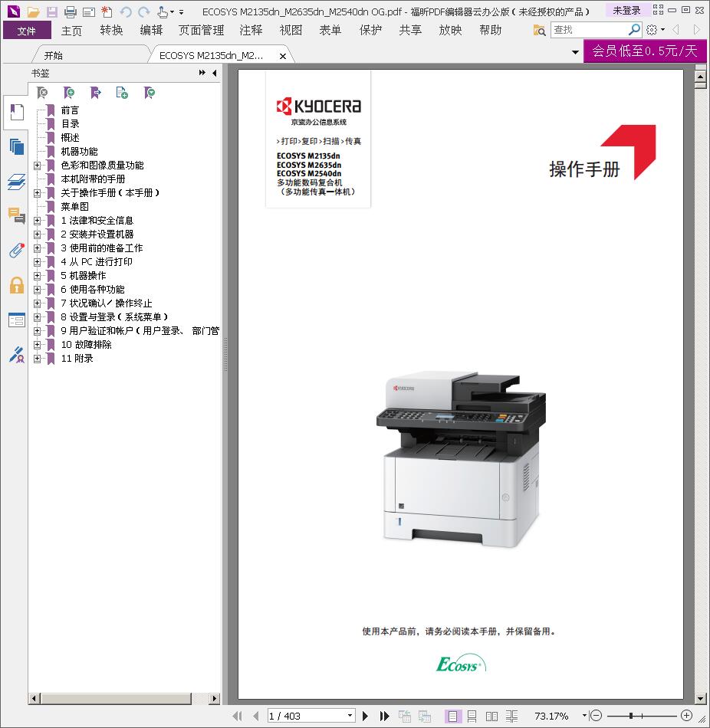Open the form fields panel icon
This screenshot has height=728, width=710.
click(x=17, y=320)
